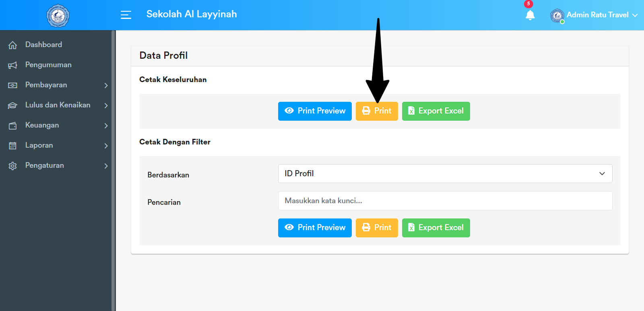Toggle the hamburger menu icon
This screenshot has width=644, height=311.
tap(126, 15)
